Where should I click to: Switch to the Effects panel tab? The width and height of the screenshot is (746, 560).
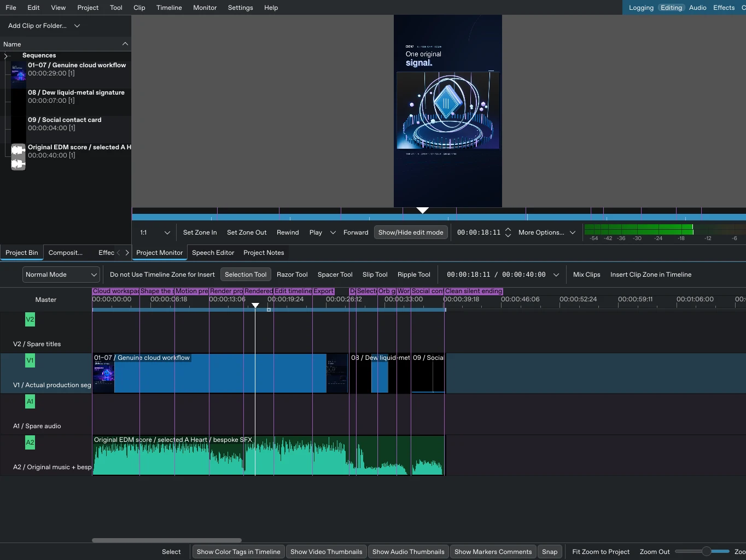106,253
